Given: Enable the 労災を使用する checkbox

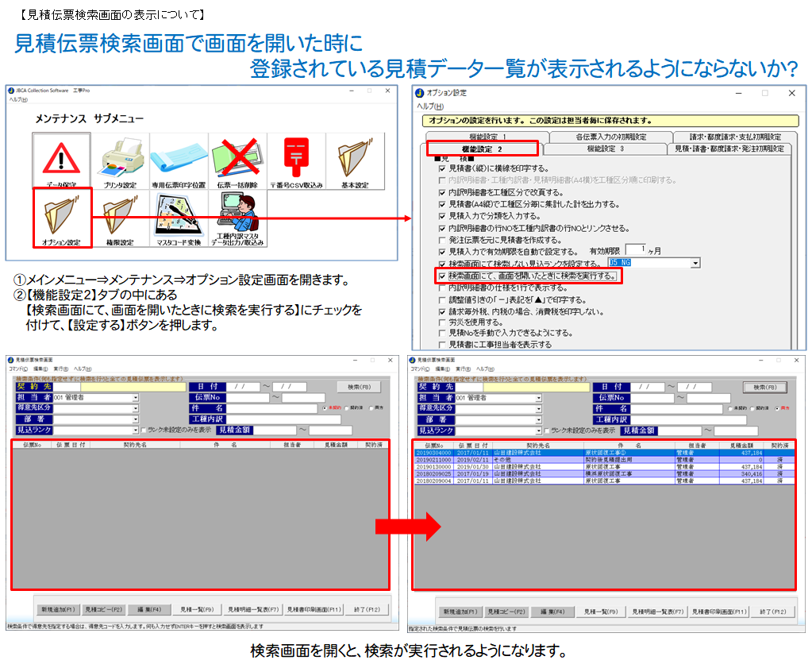Looking at the screenshot, I should click(442, 322).
